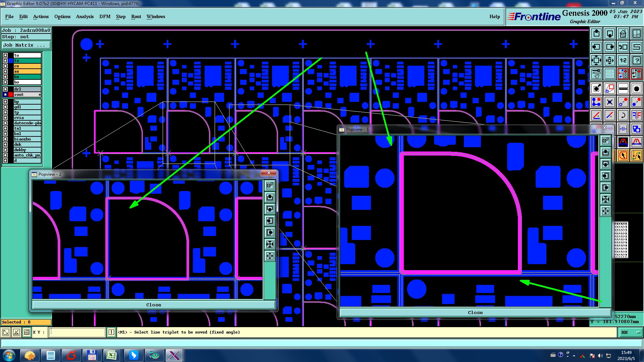
Task: Click the pan left icon in main toolbar
Action: (x=596, y=47)
